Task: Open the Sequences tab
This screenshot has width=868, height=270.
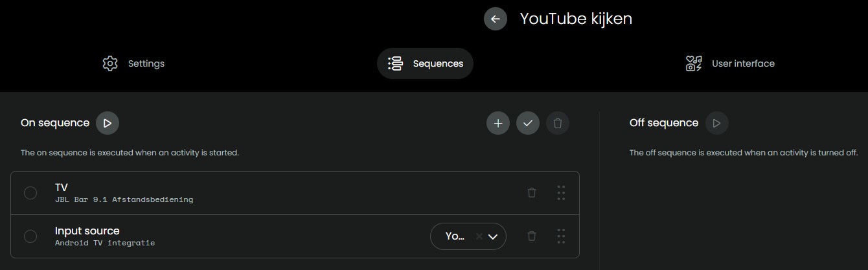Action: [x=425, y=63]
